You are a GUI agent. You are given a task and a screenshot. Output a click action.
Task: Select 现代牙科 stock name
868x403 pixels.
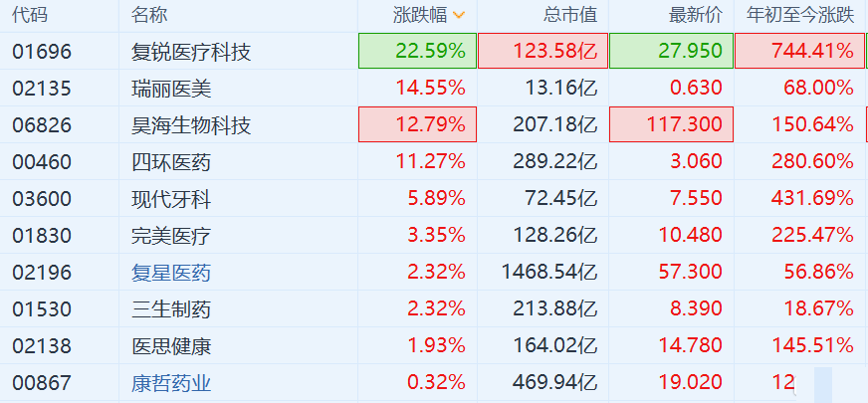pyautogui.click(x=171, y=199)
